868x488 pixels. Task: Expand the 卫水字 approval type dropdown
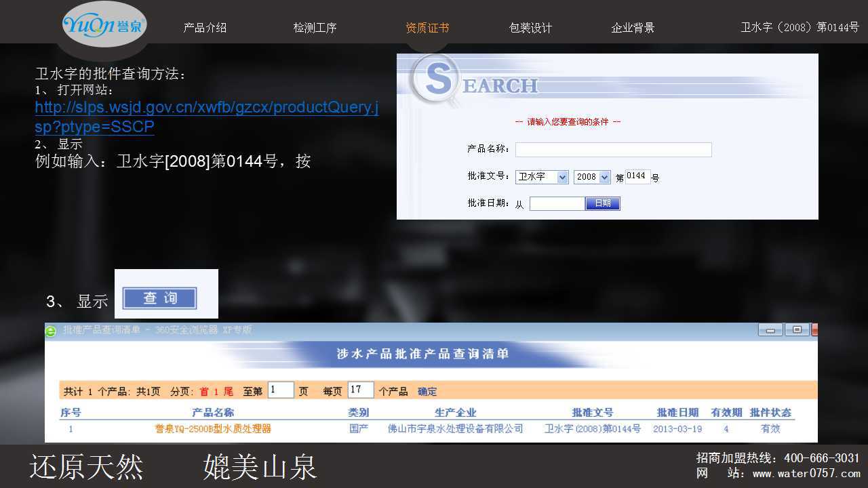[x=542, y=177]
